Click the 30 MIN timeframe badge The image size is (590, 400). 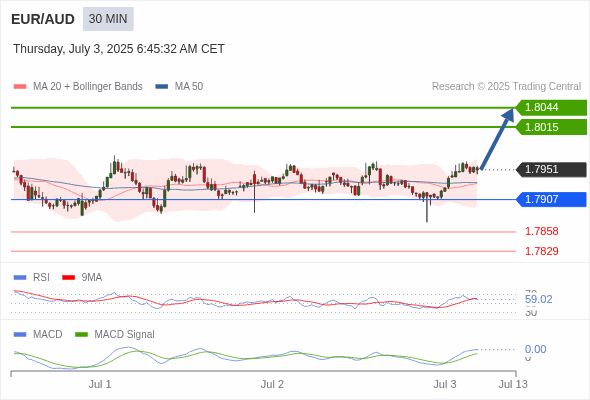[x=108, y=19]
